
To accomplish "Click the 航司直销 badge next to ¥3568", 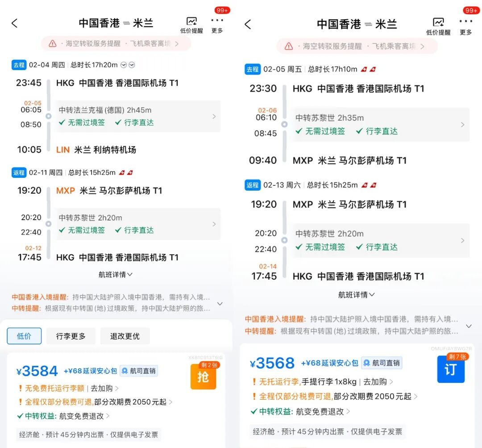I will pyautogui.click(x=382, y=363).
